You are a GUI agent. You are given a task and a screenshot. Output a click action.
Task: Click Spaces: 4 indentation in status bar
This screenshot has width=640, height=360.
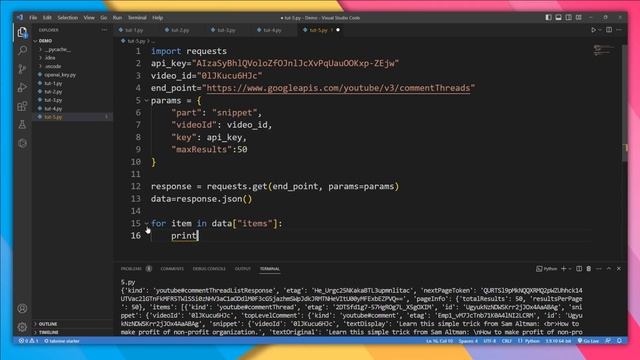(x=468, y=341)
